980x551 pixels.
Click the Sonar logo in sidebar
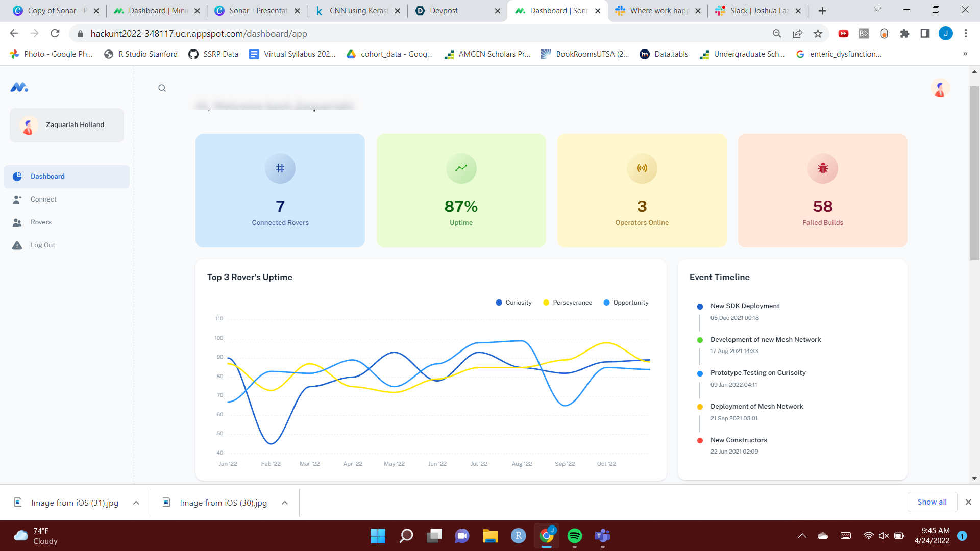pyautogui.click(x=19, y=87)
